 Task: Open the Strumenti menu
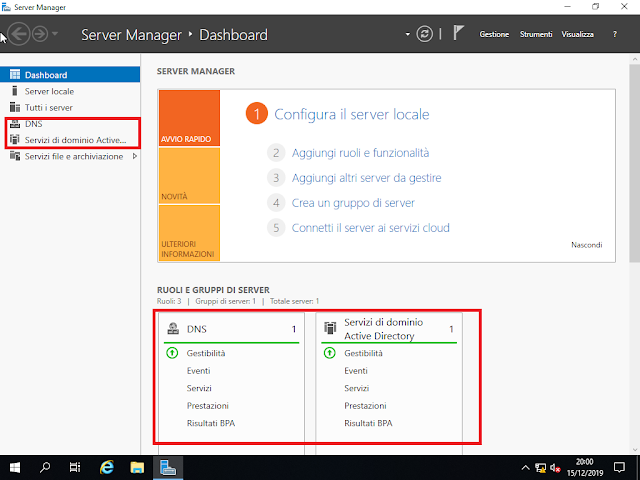tap(536, 34)
